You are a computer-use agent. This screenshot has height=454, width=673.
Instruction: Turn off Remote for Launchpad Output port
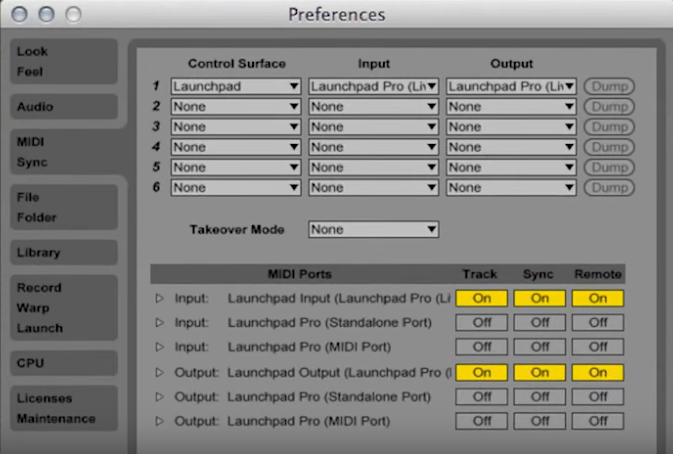pyautogui.click(x=597, y=372)
